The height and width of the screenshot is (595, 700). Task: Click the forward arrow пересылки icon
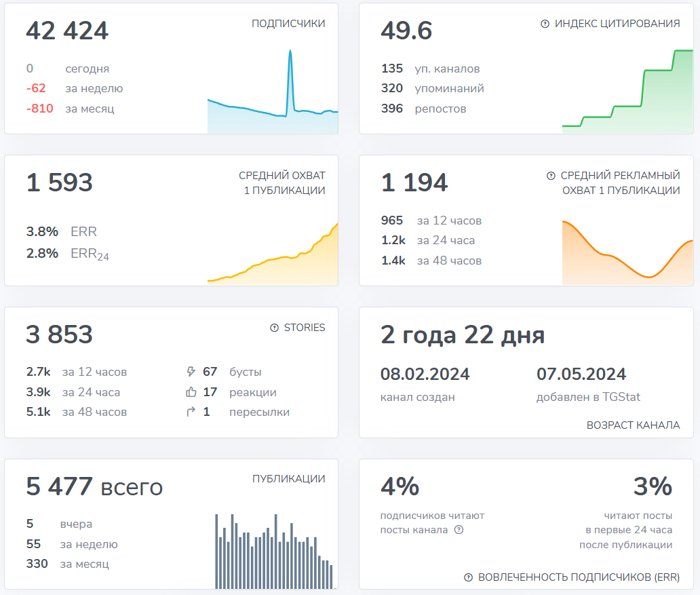click(191, 412)
